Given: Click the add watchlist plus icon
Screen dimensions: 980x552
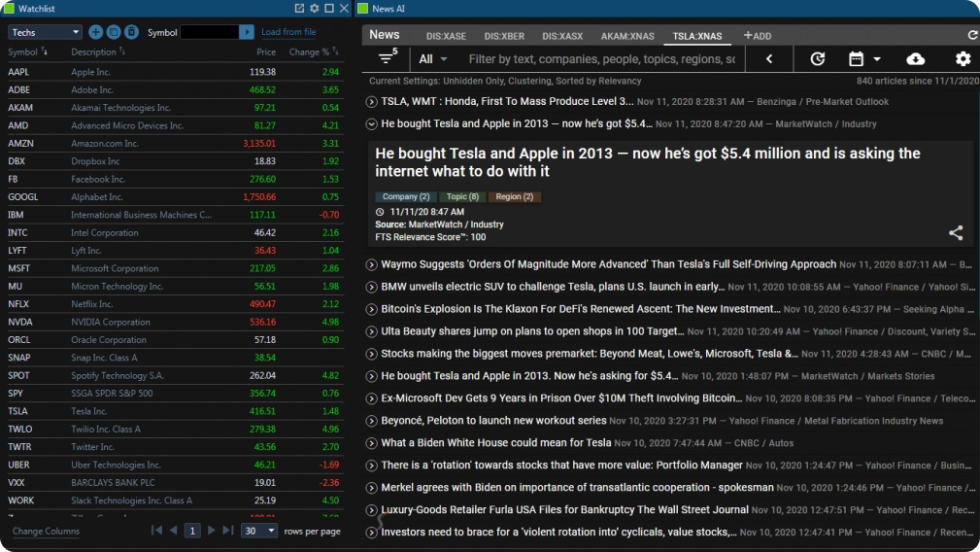Looking at the screenshot, I should click(x=95, y=32).
